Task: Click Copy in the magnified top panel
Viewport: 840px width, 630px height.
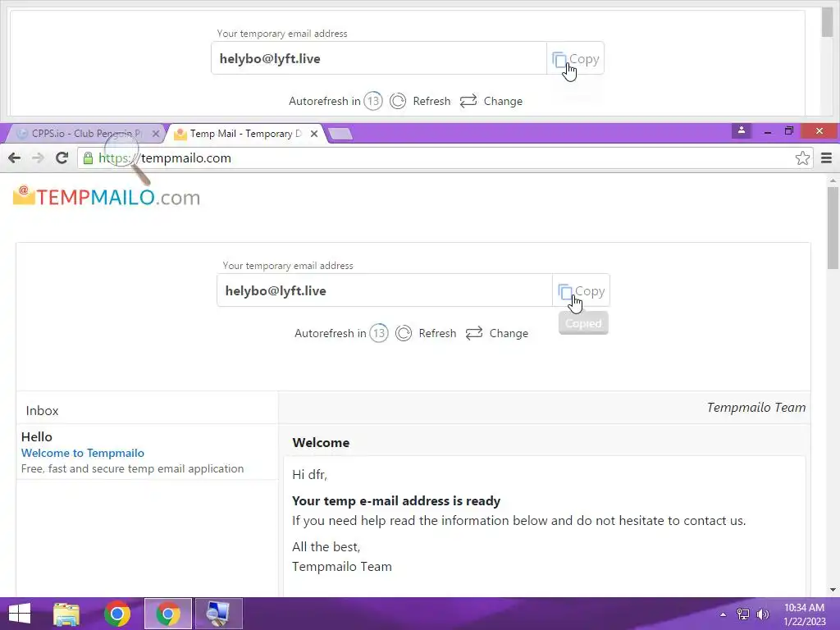Action: click(575, 59)
